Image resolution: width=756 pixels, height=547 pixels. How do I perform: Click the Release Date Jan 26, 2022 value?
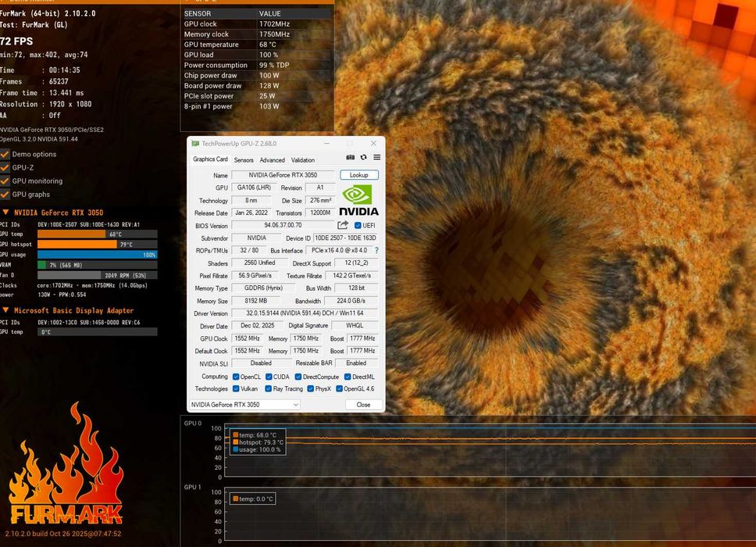(x=251, y=213)
